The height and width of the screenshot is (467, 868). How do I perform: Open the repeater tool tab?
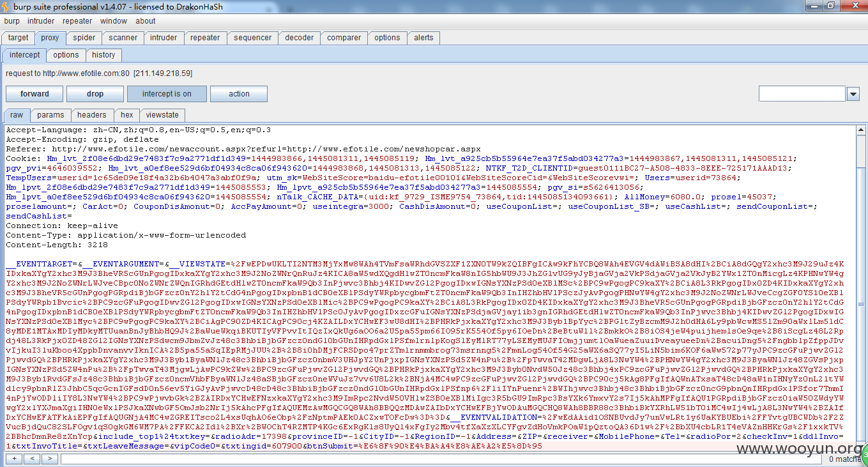pos(205,38)
